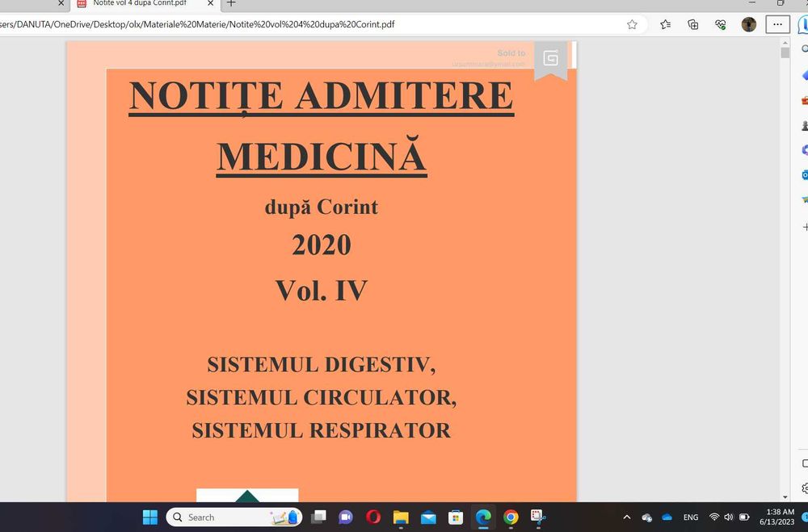
Task: Open the volume control in tray
Action: tap(729, 517)
